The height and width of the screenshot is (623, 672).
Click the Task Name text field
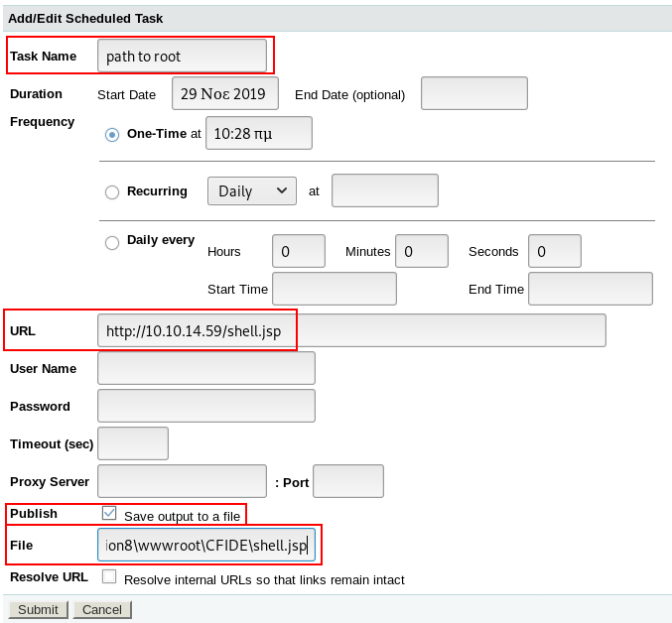(x=182, y=56)
